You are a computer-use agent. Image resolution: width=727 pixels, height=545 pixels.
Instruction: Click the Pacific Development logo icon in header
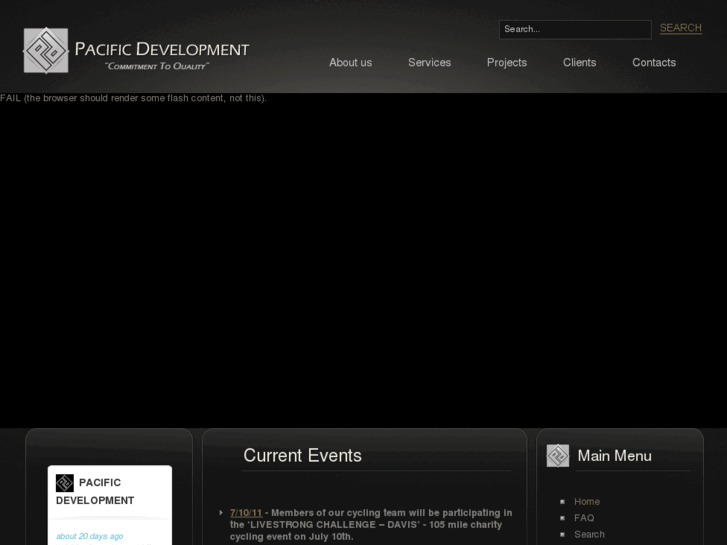(x=46, y=51)
